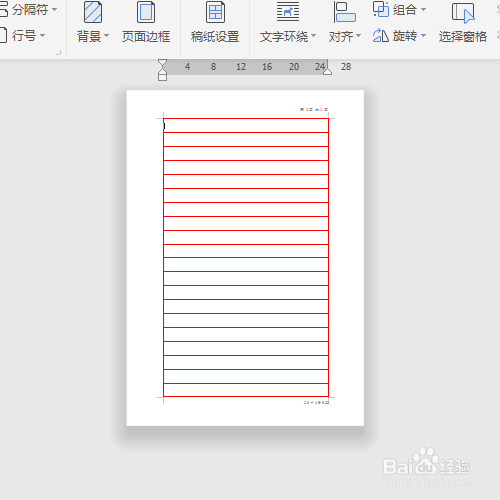Expand the 对齐 dropdown arrow

tap(359, 35)
